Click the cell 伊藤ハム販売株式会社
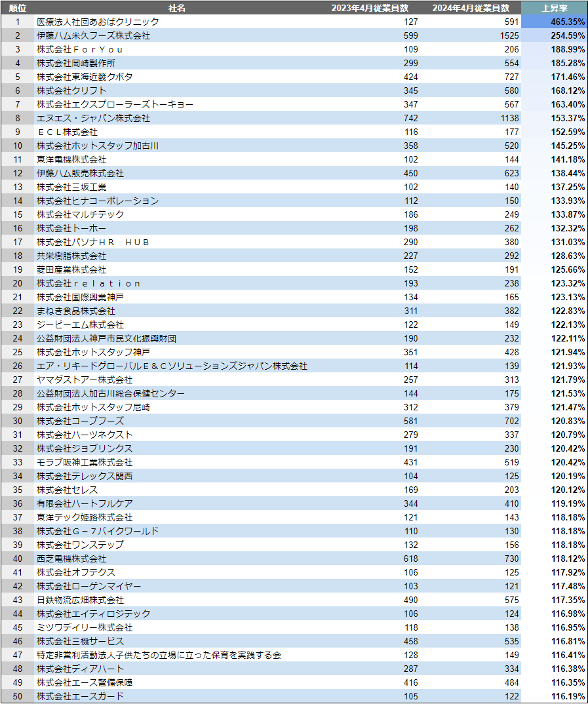588x704 pixels. coord(81,173)
